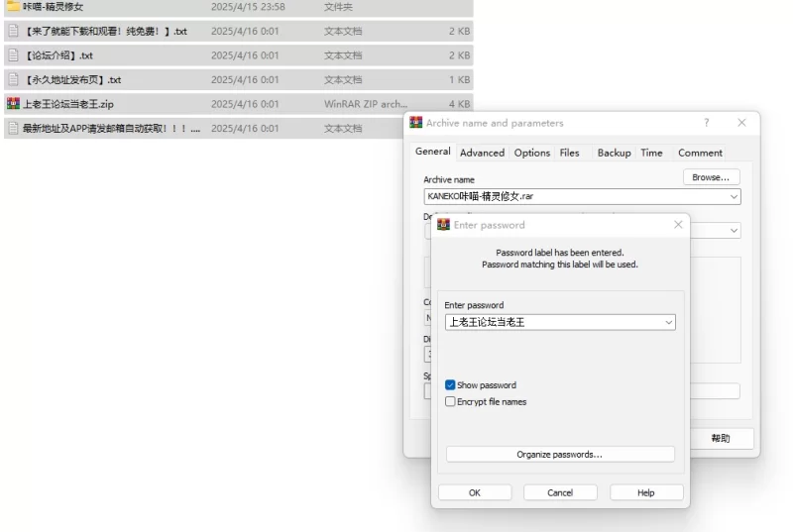Click the 最新地址及APP请发邮箱自动获取 text file icon
This screenshot has height=532, width=793.
(x=13, y=128)
